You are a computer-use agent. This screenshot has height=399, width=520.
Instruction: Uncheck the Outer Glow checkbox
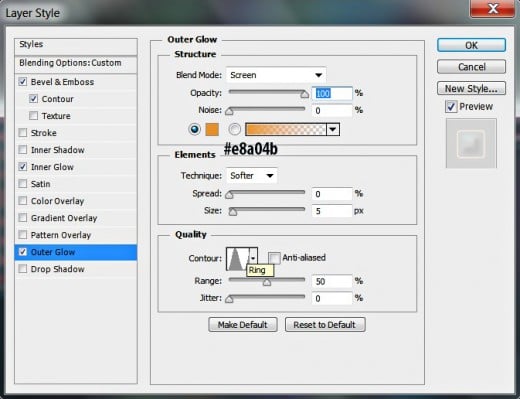23,252
